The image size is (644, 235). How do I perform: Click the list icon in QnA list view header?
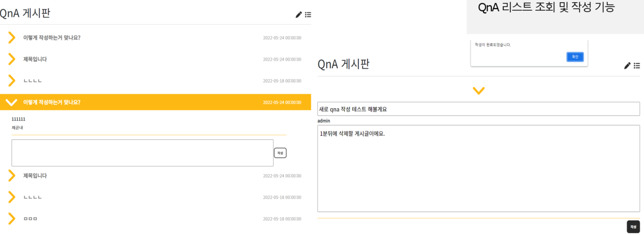(x=308, y=15)
